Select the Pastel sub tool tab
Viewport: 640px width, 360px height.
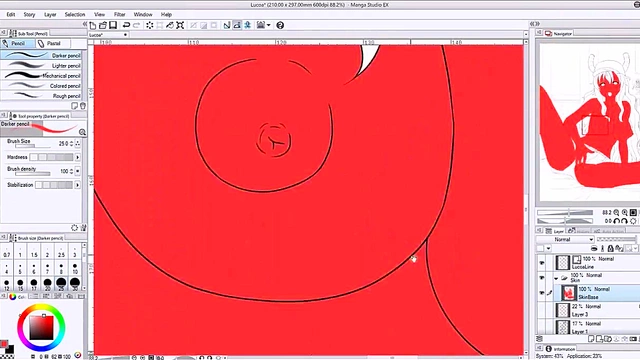52,43
